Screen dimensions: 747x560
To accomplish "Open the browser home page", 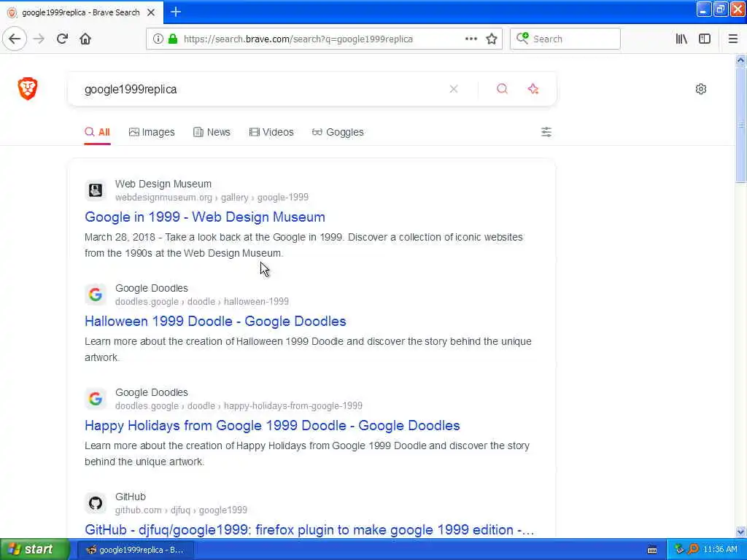I will 85,39.
